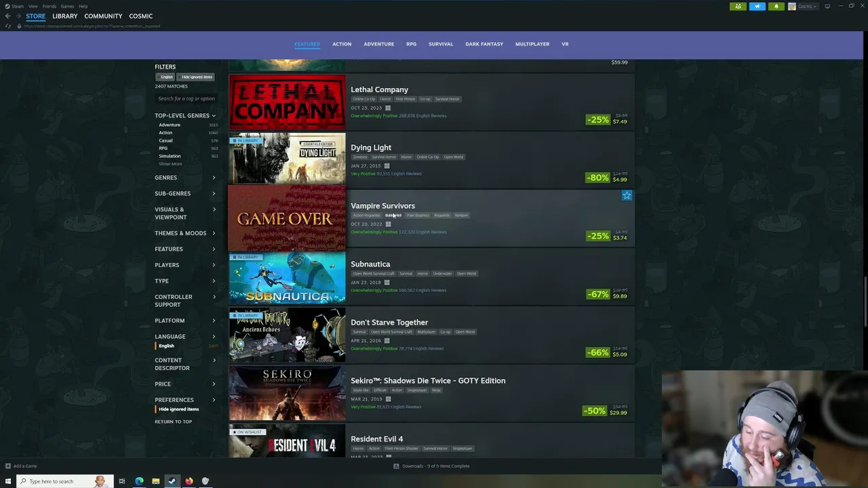The height and width of the screenshot is (488, 868).
Task: Expand the Genres filter section
Action: (185, 178)
